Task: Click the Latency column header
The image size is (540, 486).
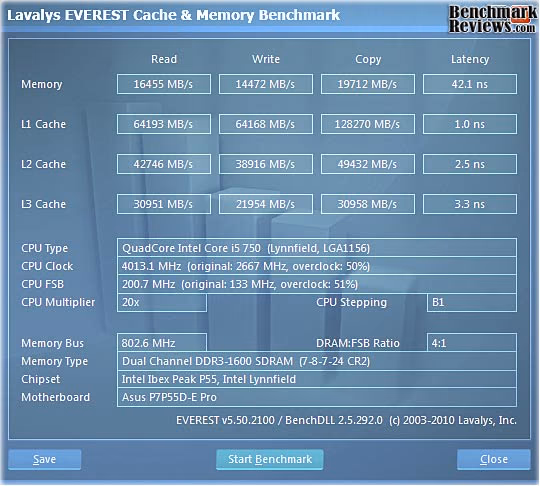Action: (470, 59)
